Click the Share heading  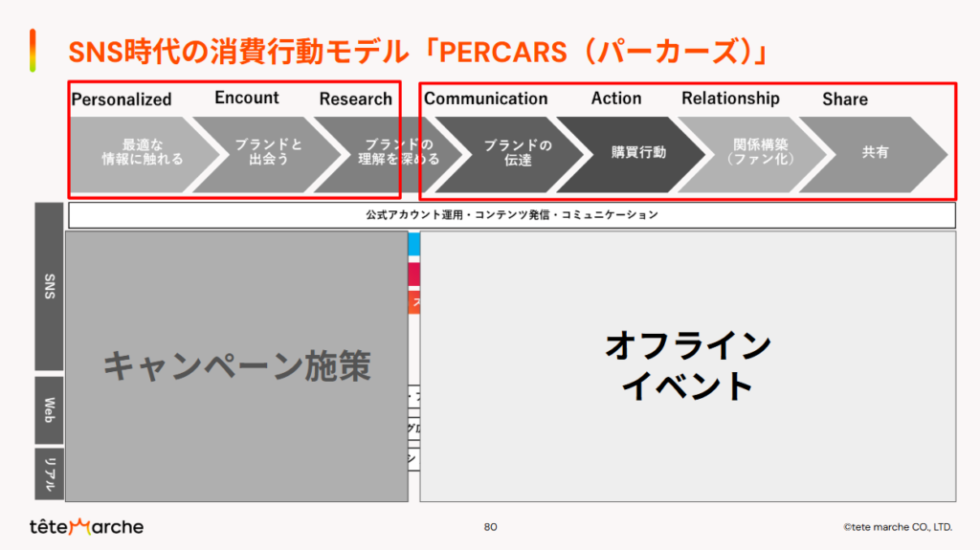[x=844, y=99]
